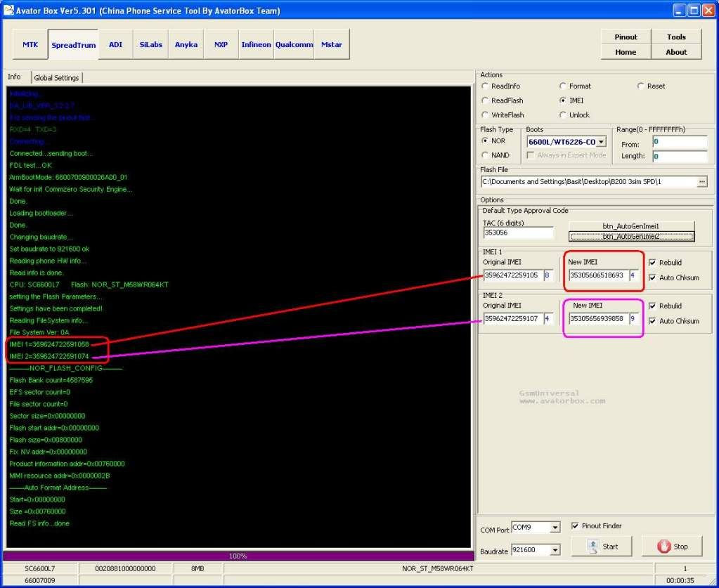The height and width of the screenshot is (588, 719).
Task: Switch to the Infineon tab
Action: 256,44
